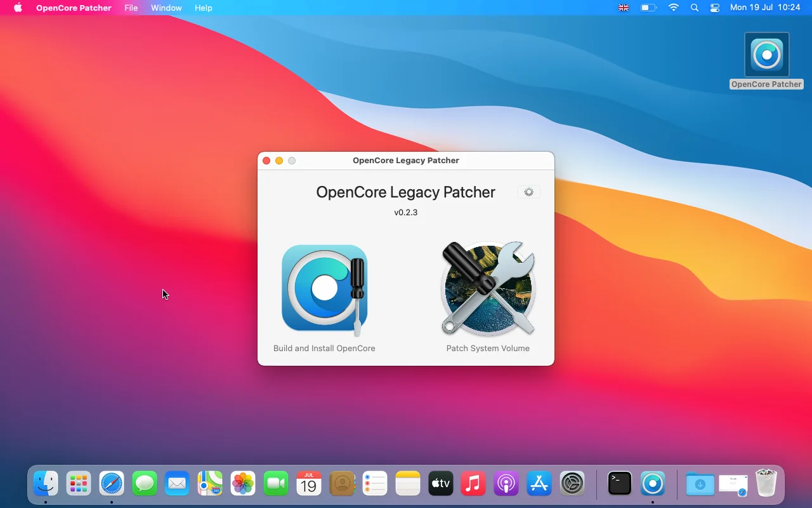This screenshot has height=508, width=812.
Task: Open the Downloads folder stack in dock
Action: pyautogui.click(x=700, y=484)
